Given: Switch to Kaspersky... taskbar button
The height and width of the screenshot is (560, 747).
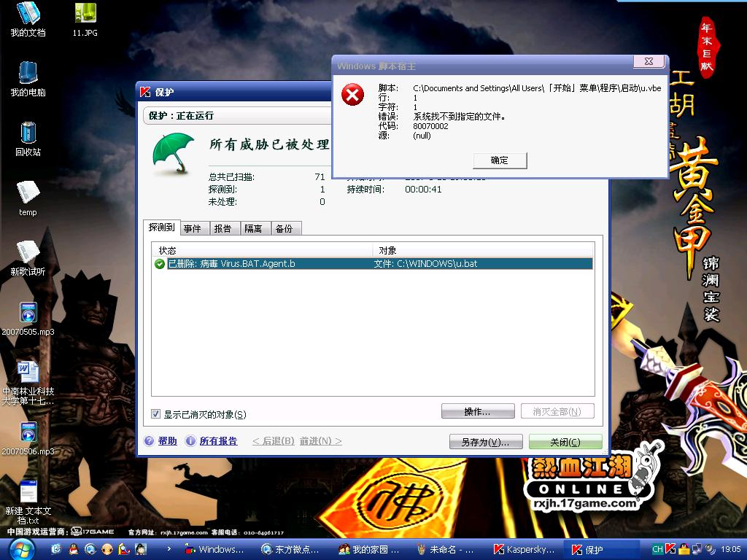Looking at the screenshot, I should pyautogui.click(x=524, y=550).
